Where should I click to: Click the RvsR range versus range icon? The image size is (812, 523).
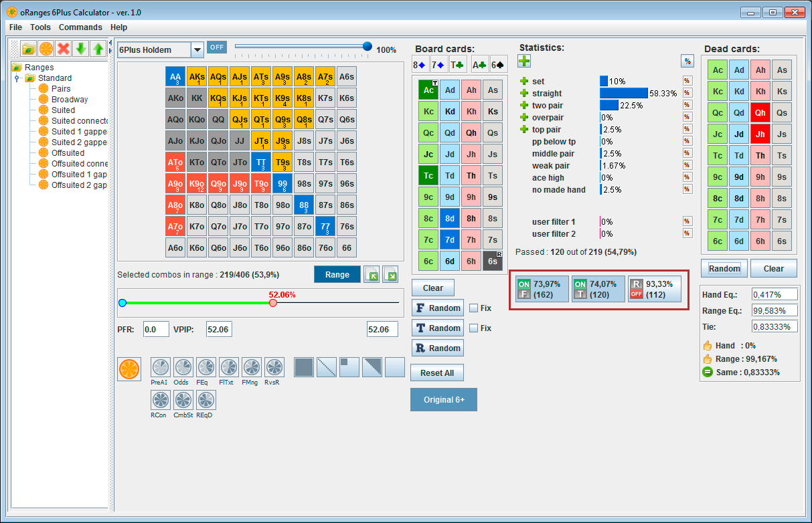(274, 367)
